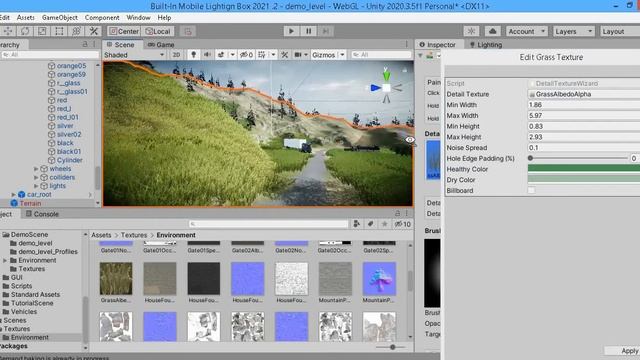Image resolution: width=640 pixels, height=360 pixels.
Task: Start Play mode
Action: pyautogui.click(x=291, y=31)
